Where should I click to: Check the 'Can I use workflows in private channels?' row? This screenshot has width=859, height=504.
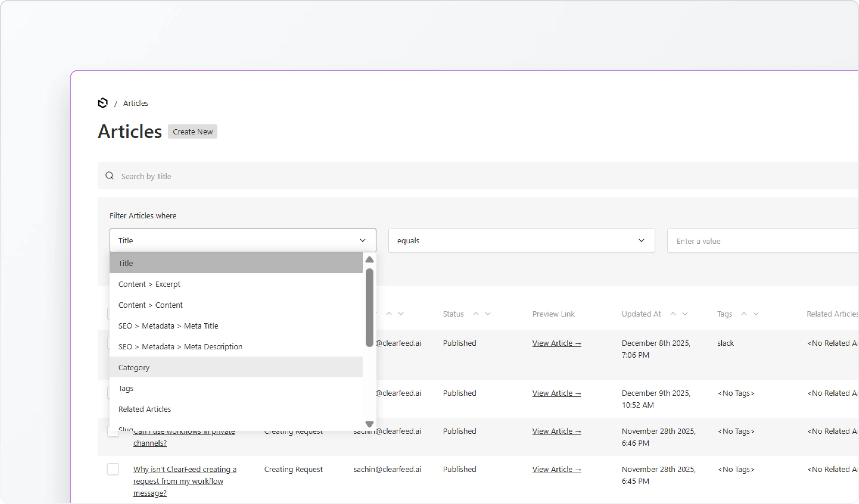113,431
